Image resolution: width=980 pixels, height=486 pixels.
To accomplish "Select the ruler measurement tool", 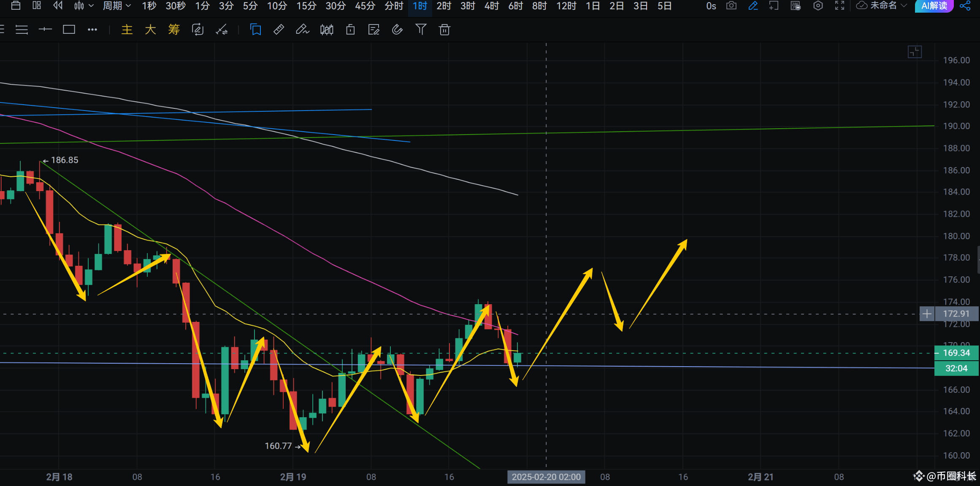I will point(279,30).
